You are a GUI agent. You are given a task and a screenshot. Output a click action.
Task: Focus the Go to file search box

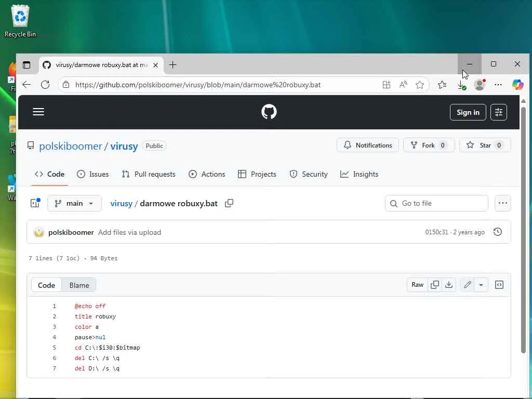pyautogui.click(x=436, y=203)
